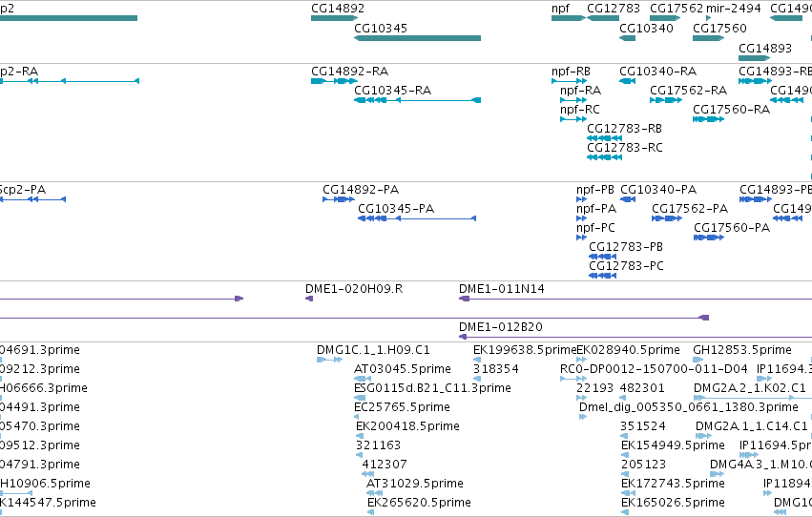Select feature 412307
Image resolution: width=812 pixels, height=517 pixels.
(367, 474)
